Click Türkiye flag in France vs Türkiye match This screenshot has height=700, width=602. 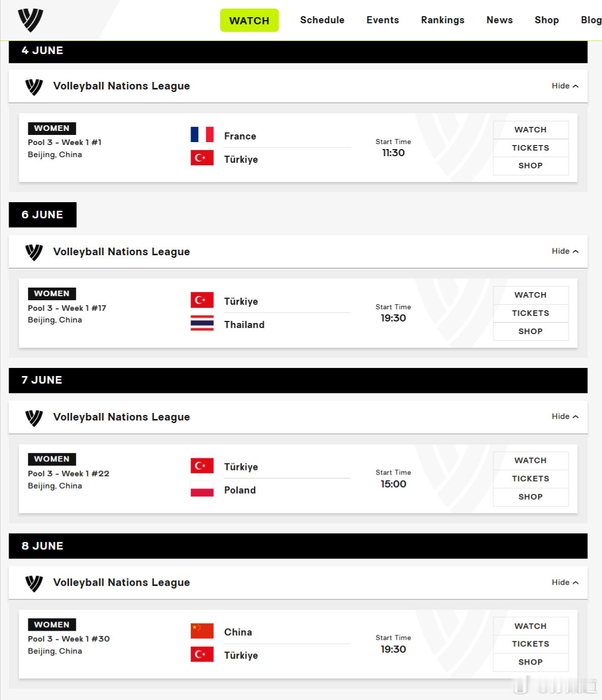202,158
